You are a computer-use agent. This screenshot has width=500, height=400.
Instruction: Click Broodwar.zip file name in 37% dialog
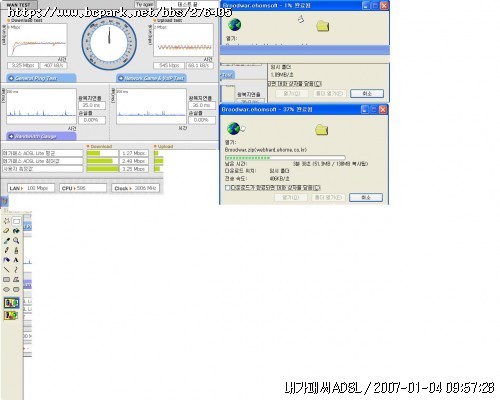[x=266, y=150]
